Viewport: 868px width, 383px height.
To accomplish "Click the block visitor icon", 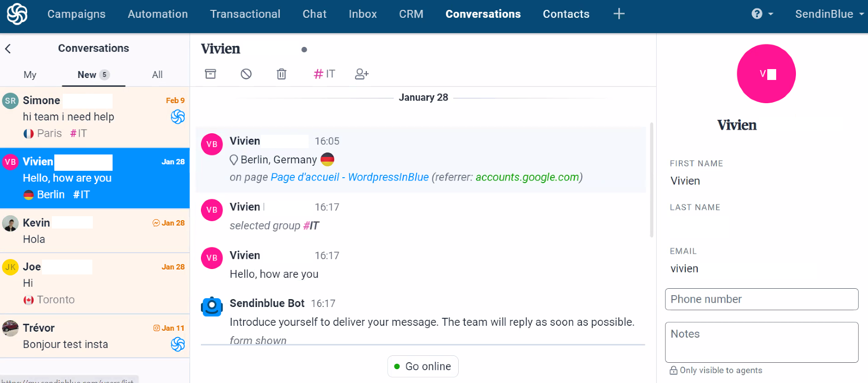I will tap(246, 74).
